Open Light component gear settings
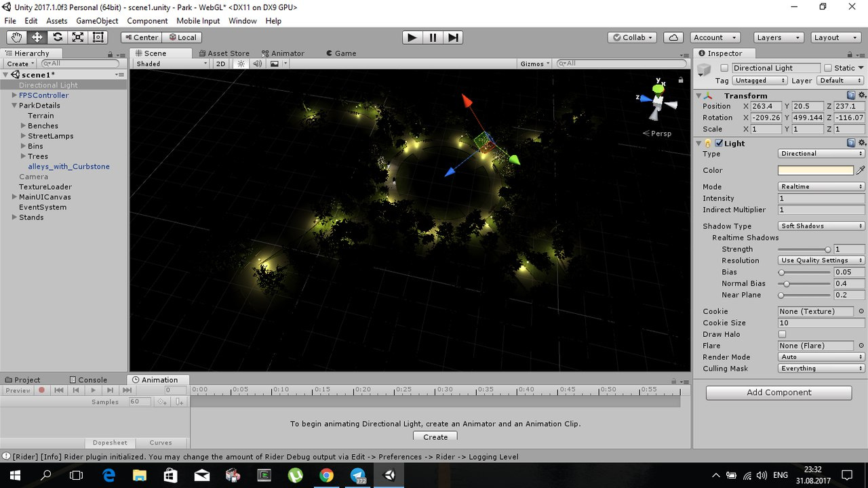This screenshot has height=488, width=868. pos(862,143)
